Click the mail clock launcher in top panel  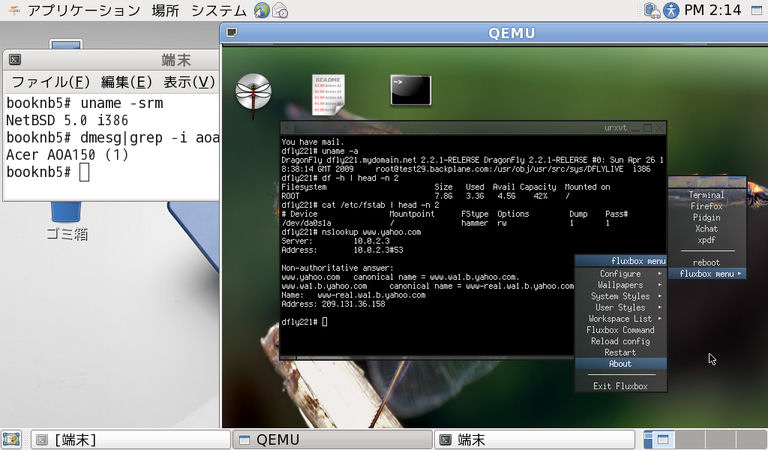(x=280, y=10)
